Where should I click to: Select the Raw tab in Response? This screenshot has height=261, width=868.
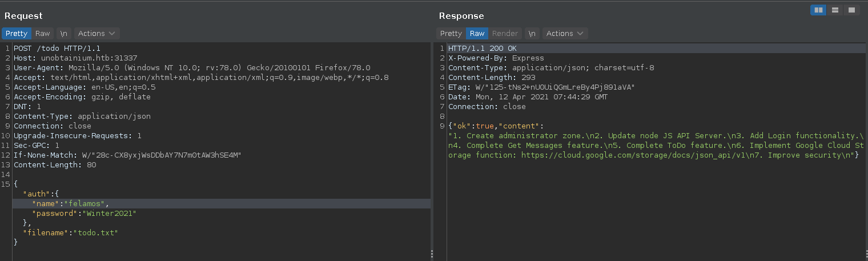pos(477,33)
